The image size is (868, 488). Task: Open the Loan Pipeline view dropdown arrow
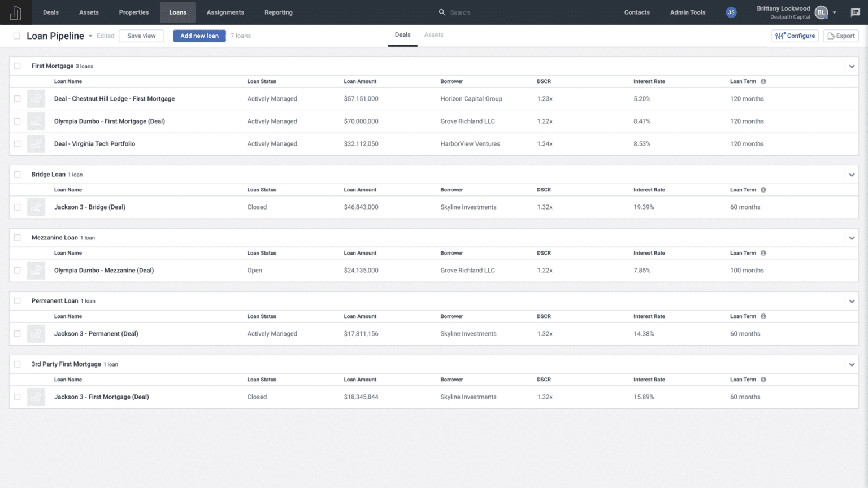[x=90, y=36]
